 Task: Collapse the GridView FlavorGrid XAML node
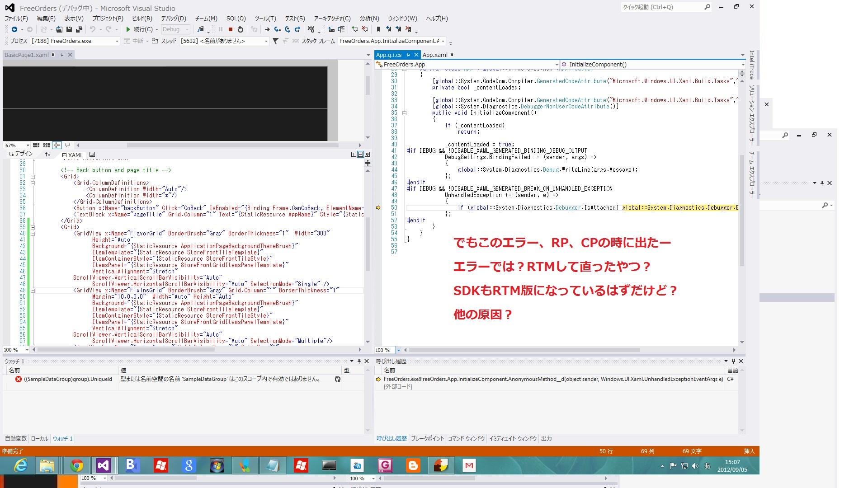point(33,234)
